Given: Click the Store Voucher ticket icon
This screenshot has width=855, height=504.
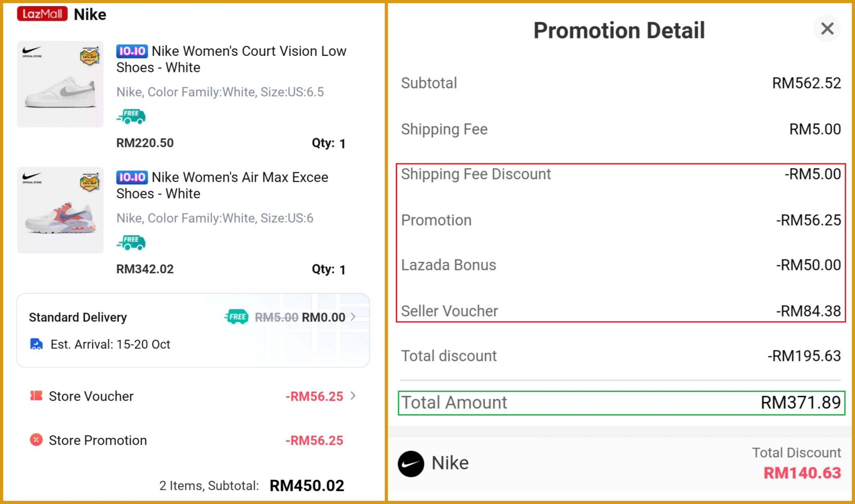Looking at the screenshot, I should tap(36, 396).
